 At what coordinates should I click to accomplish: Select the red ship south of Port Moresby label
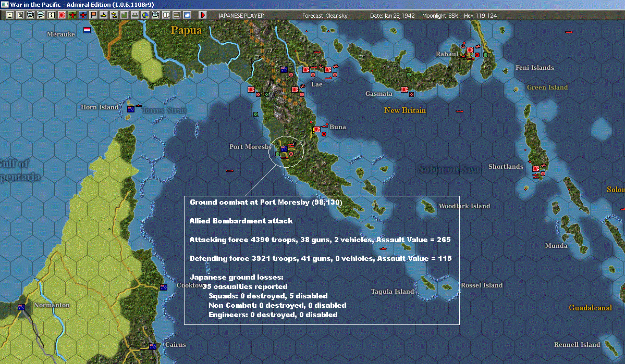click(x=229, y=170)
